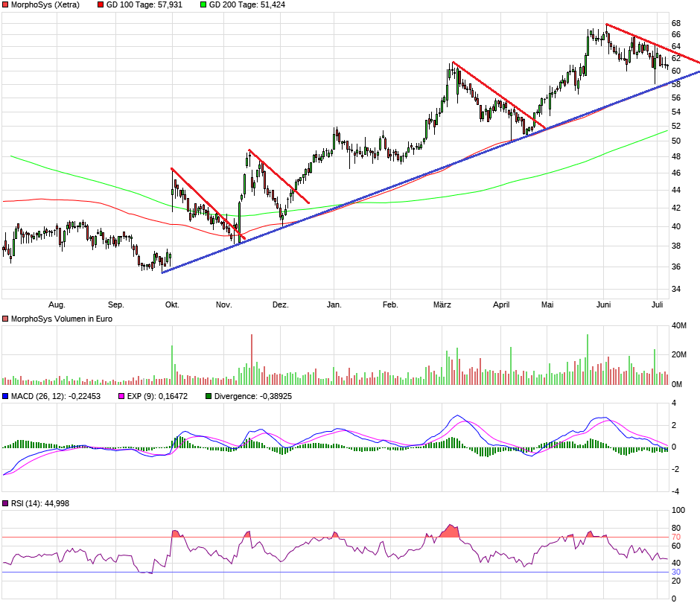Click the MACD axis value -4
Image resolution: width=700 pixels, height=606 pixels.
tap(675, 491)
